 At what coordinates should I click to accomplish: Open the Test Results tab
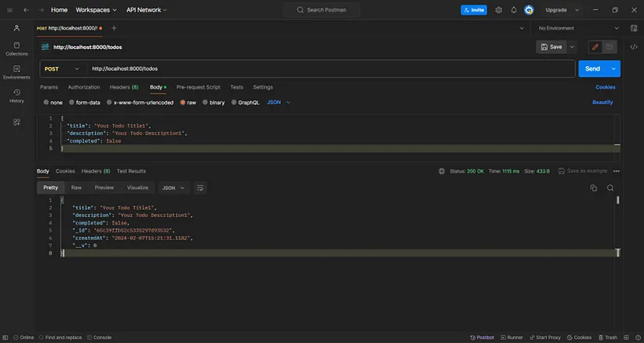[x=131, y=171]
